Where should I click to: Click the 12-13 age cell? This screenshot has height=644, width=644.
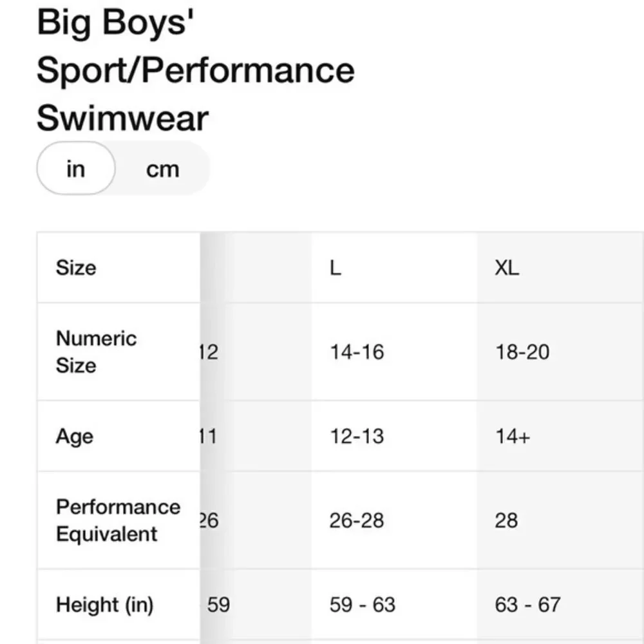point(357,436)
